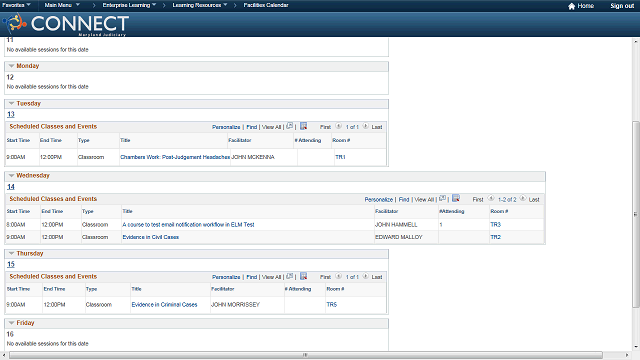Image resolution: width=640 pixels, height=360 pixels.
Task: Collapse the Friday section
Action: [11, 323]
